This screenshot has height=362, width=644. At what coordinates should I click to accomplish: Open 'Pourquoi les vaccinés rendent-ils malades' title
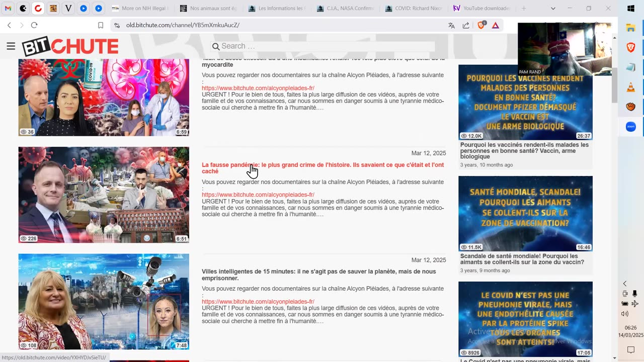click(524, 151)
